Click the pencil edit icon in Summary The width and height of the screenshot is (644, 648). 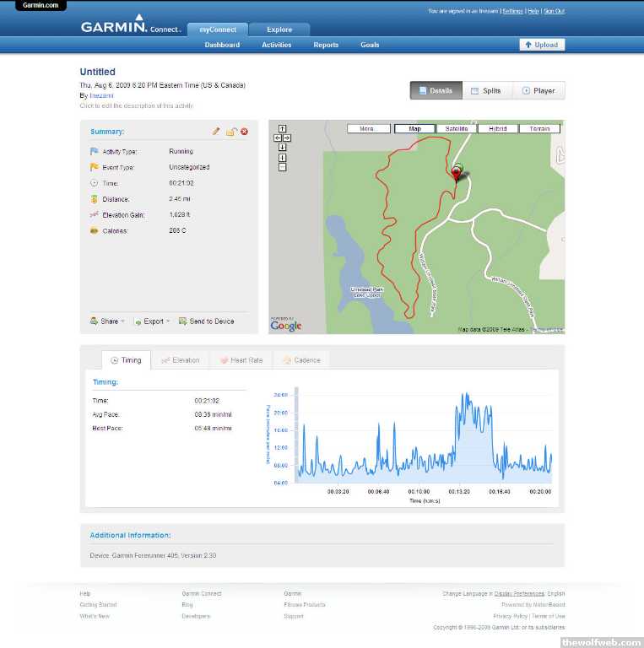coord(216,132)
